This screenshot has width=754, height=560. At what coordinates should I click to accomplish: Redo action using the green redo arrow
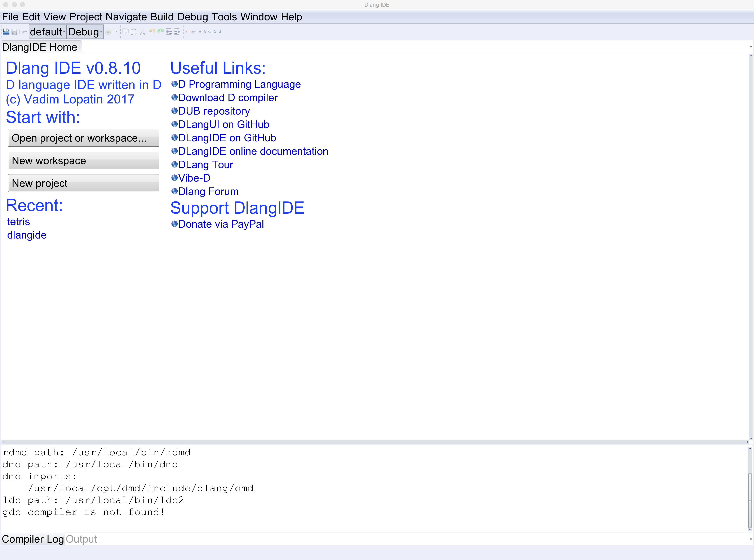coord(160,32)
